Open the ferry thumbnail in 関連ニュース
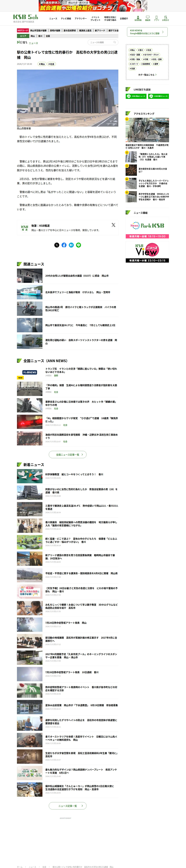Image resolution: width=186 pixels, height=868 pixels. click(30, 292)
